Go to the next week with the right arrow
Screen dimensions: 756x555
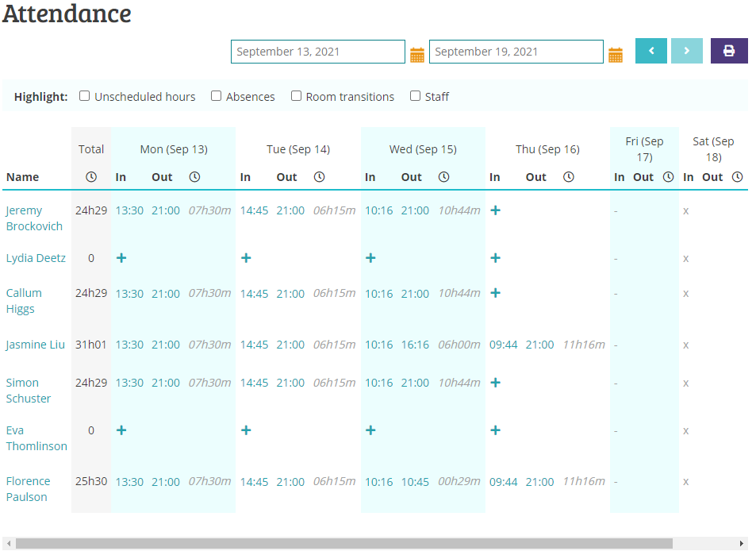pyautogui.click(x=686, y=50)
